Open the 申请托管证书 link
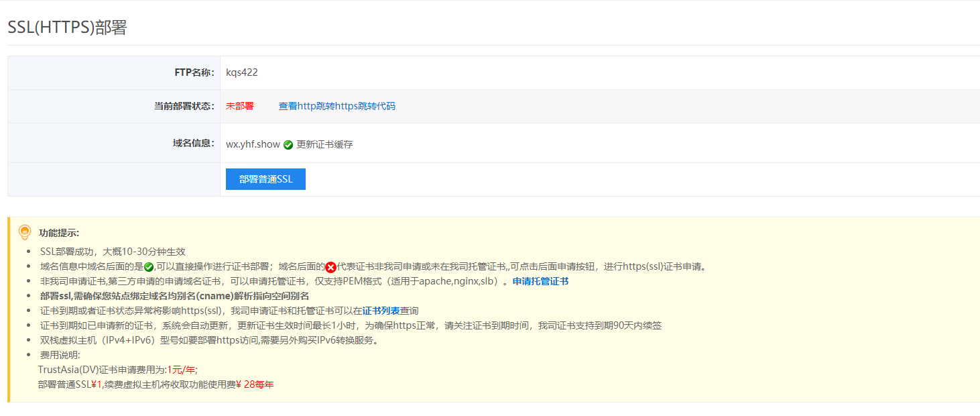 coord(540,281)
